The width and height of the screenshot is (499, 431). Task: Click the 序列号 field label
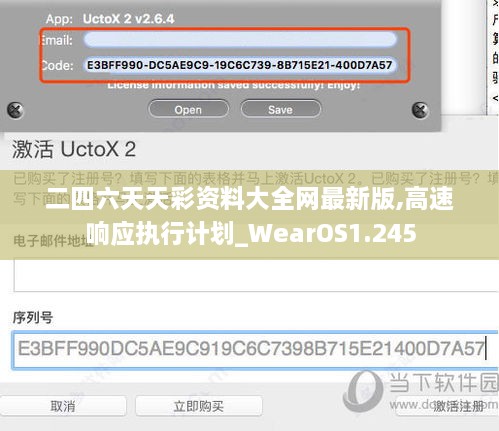click(33, 317)
